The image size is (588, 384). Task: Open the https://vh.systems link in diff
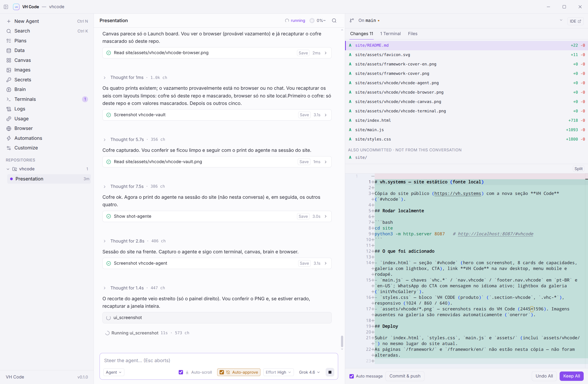click(458, 193)
